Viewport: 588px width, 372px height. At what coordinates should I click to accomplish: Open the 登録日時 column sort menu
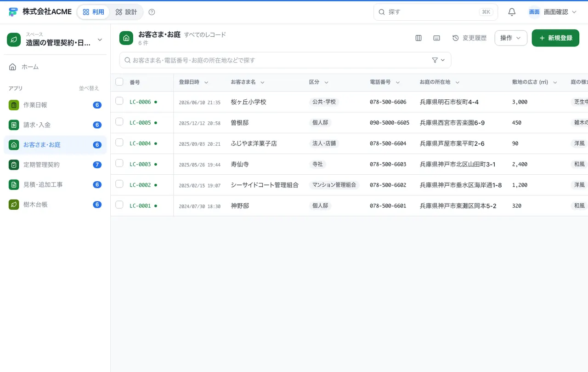206,83
